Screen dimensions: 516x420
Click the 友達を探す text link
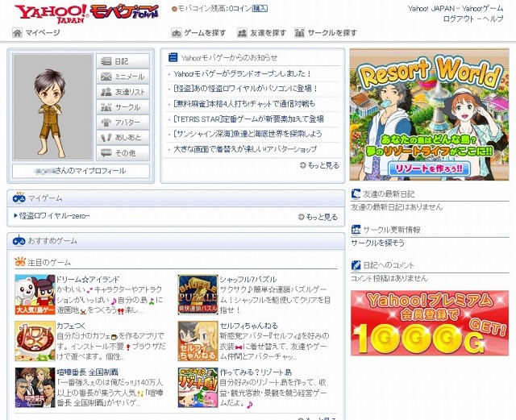pos(268,32)
